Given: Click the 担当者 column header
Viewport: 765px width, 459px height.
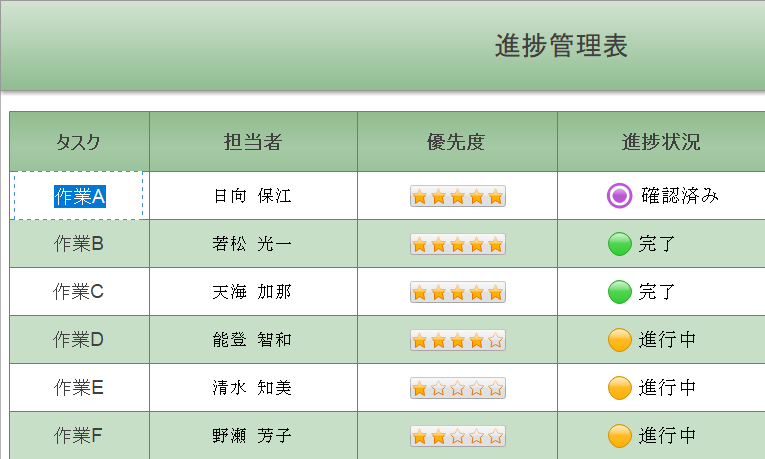Looking at the screenshot, I should click(253, 142).
